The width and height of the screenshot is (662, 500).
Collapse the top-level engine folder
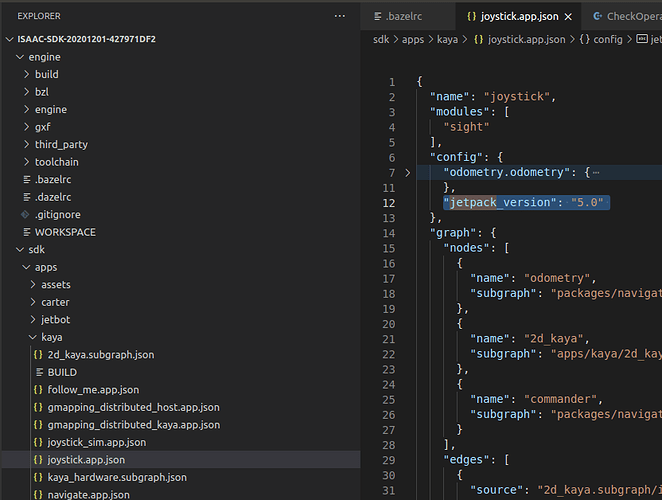[19, 57]
